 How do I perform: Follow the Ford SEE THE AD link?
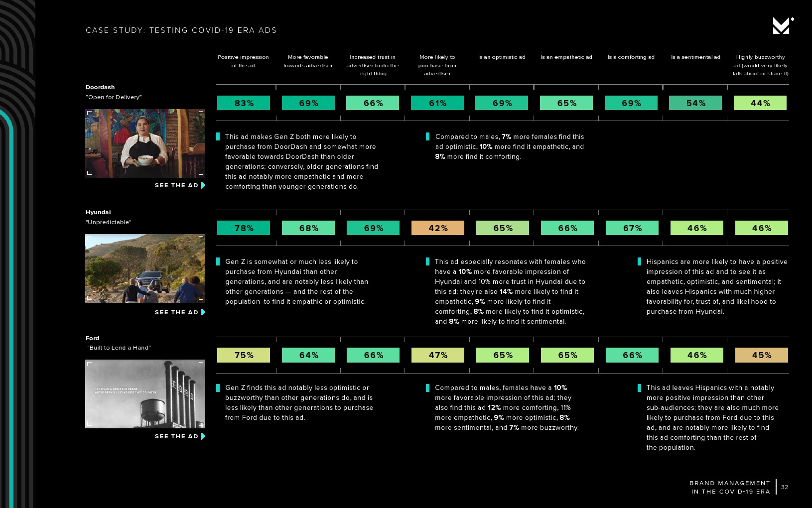pyautogui.click(x=176, y=436)
